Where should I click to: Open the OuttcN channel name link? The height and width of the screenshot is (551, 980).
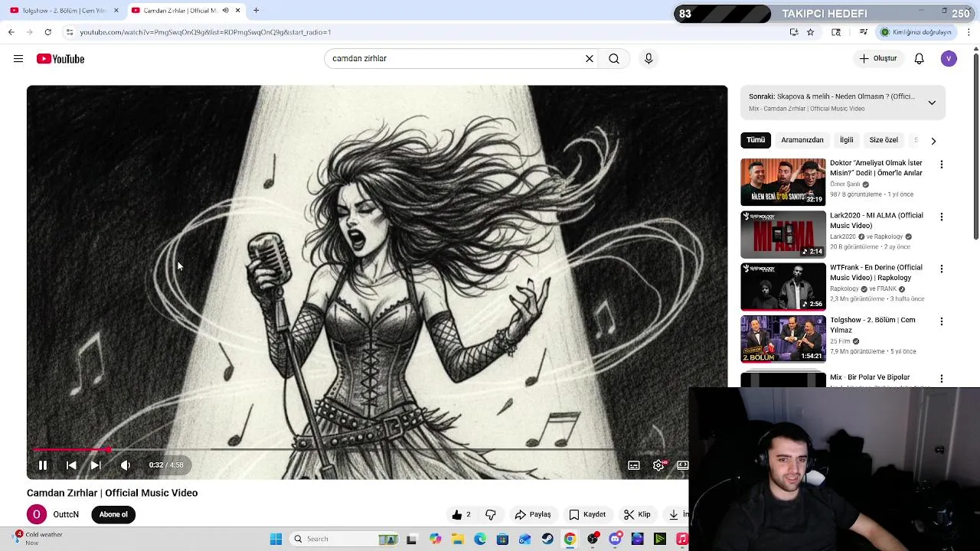pyautogui.click(x=66, y=514)
